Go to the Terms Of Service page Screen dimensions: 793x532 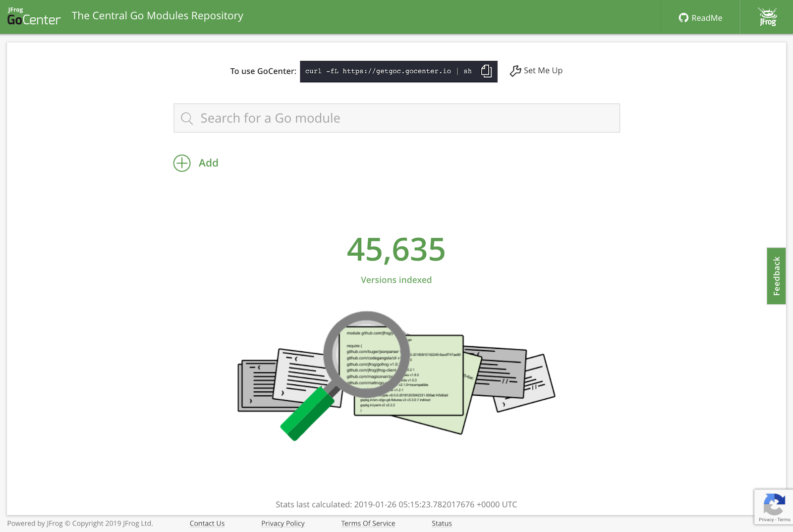click(368, 524)
